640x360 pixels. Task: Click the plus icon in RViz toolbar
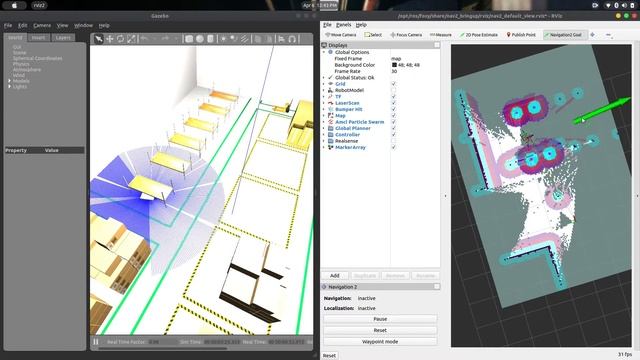pyautogui.click(x=592, y=35)
